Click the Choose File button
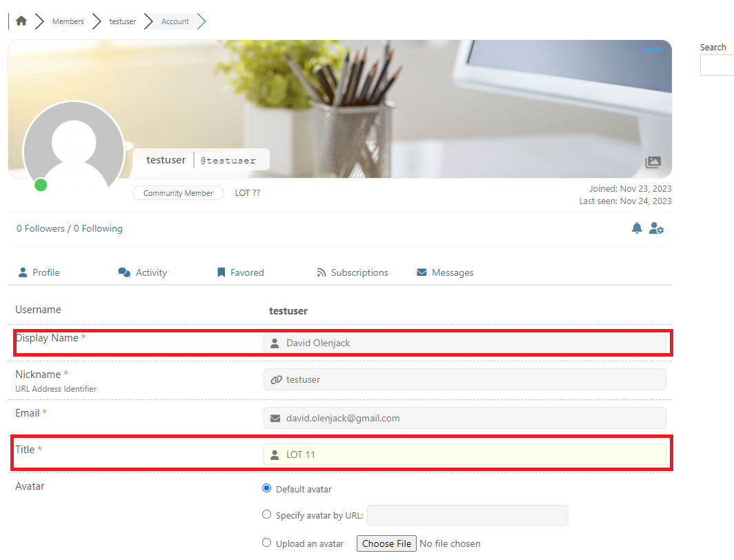This screenshot has height=560, width=734. 386,543
